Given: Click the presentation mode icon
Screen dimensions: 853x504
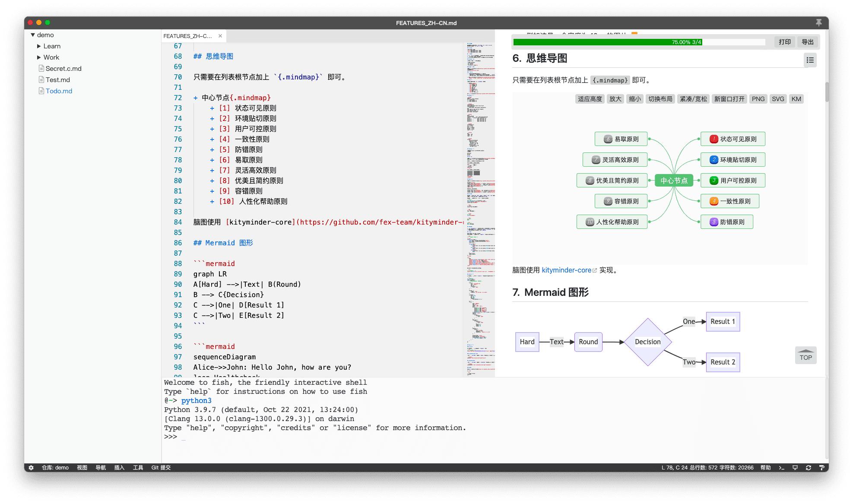Looking at the screenshot, I should pos(795,468).
